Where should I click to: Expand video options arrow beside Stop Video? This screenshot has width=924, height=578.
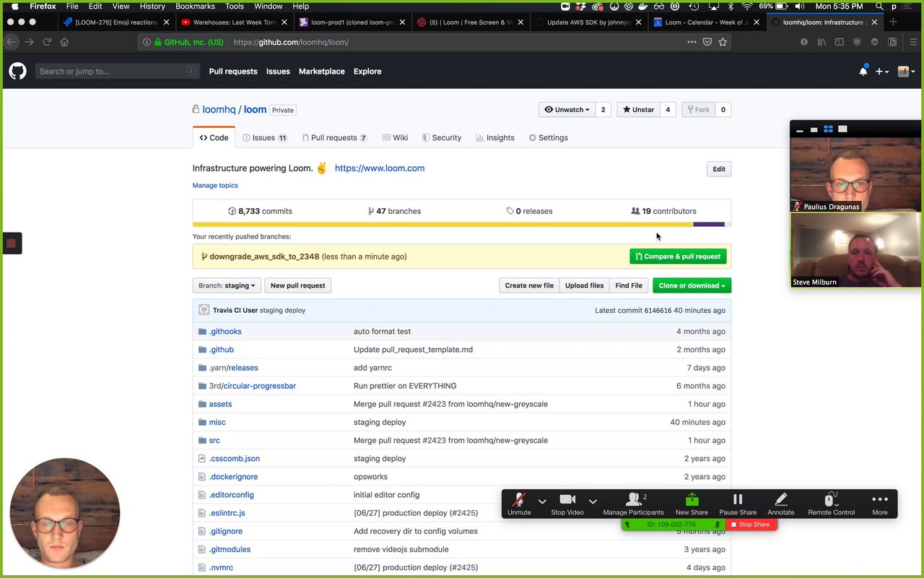[593, 501]
